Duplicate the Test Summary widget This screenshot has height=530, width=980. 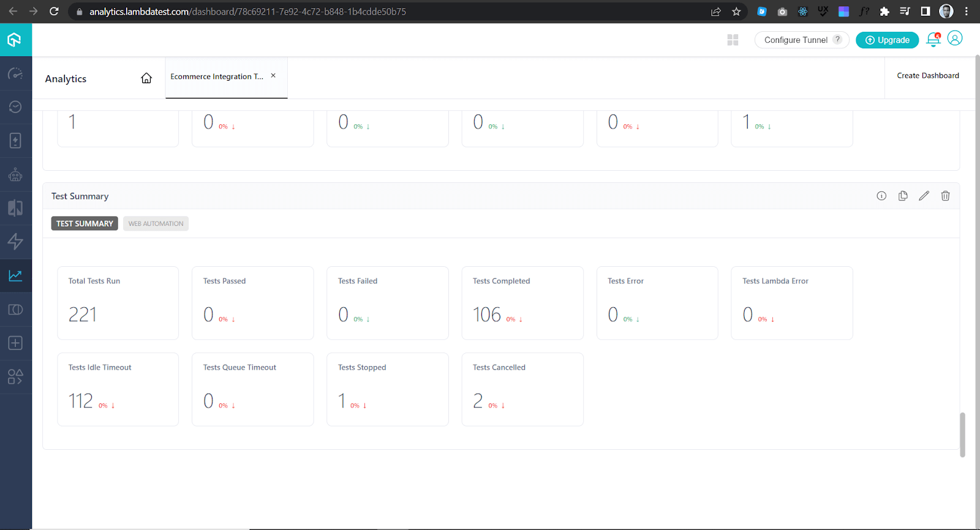click(903, 196)
